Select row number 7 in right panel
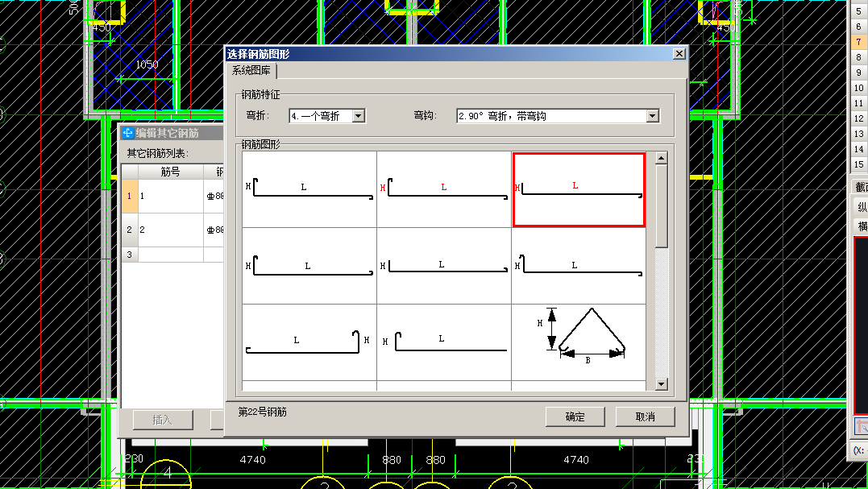Screen dimensions: 868x489 coord(858,42)
